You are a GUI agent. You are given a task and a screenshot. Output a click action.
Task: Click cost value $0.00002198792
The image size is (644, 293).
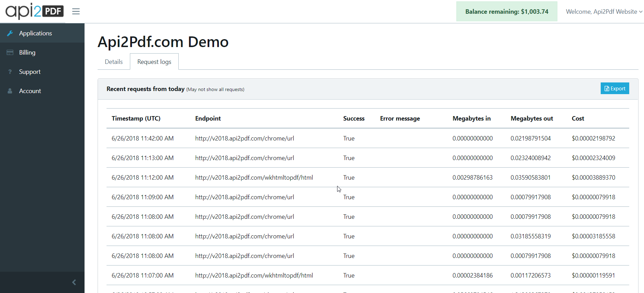pyautogui.click(x=593, y=138)
